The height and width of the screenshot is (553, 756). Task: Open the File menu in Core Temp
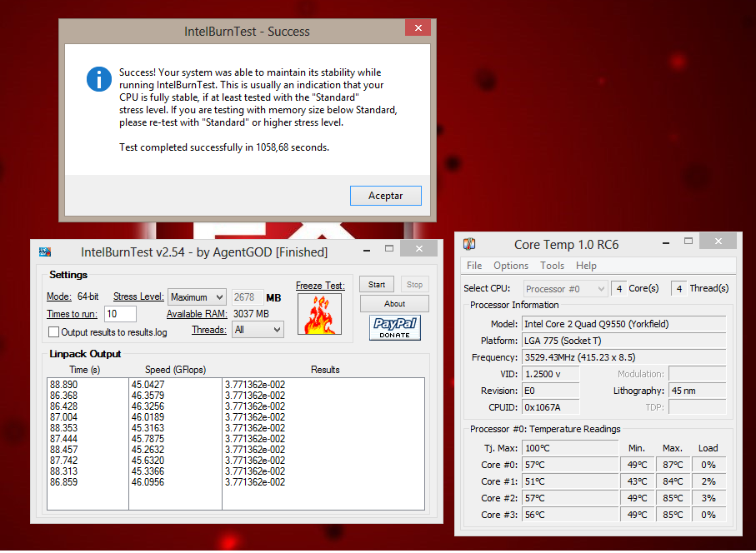[474, 266]
